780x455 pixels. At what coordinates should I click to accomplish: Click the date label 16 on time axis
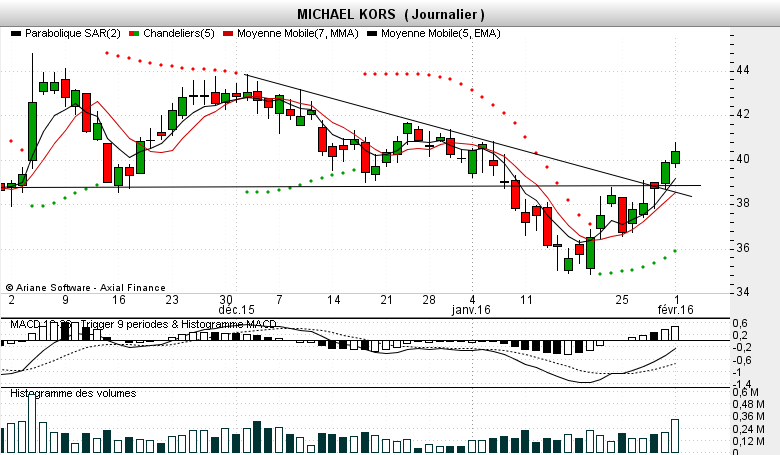click(x=118, y=300)
